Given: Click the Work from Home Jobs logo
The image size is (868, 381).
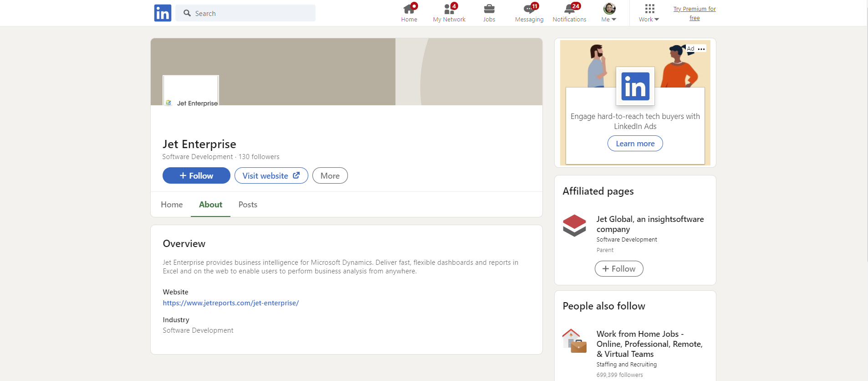Looking at the screenshot, I should coord(575,341).
